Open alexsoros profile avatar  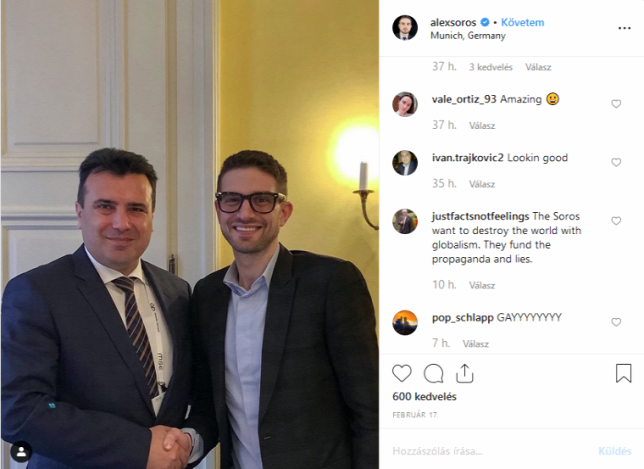(405, 28)
